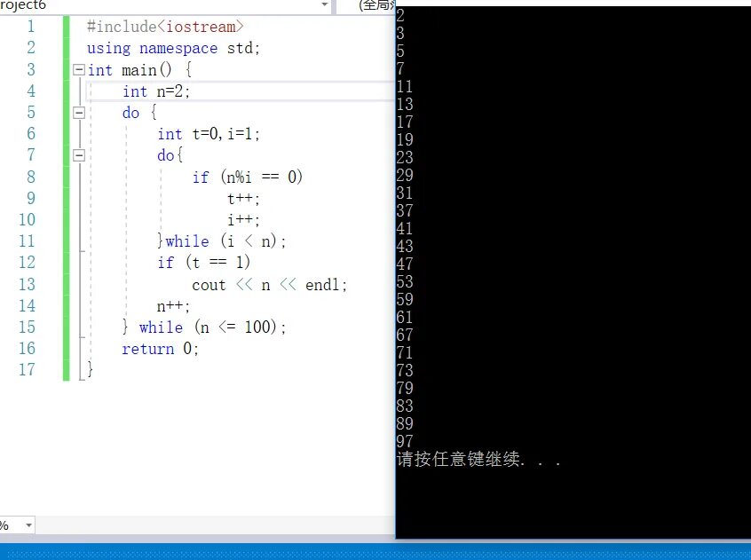Viewport: 751px width, 560px height.
Task: Open the zoom percentage dropdown
Action: [x=28, y=525]
